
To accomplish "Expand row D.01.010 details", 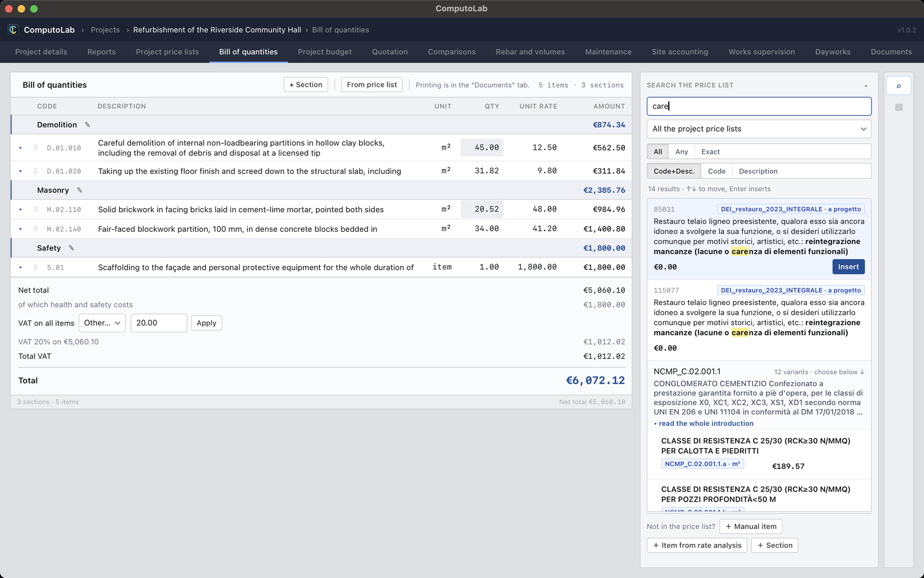I will (x=21, y=148).
